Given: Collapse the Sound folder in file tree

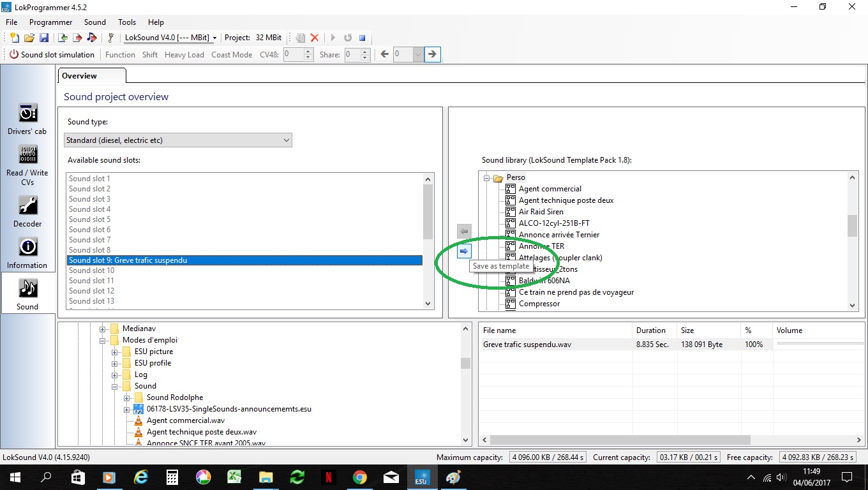Looking at the screenshot, I should pyautogui.click(x=115, y=386).
